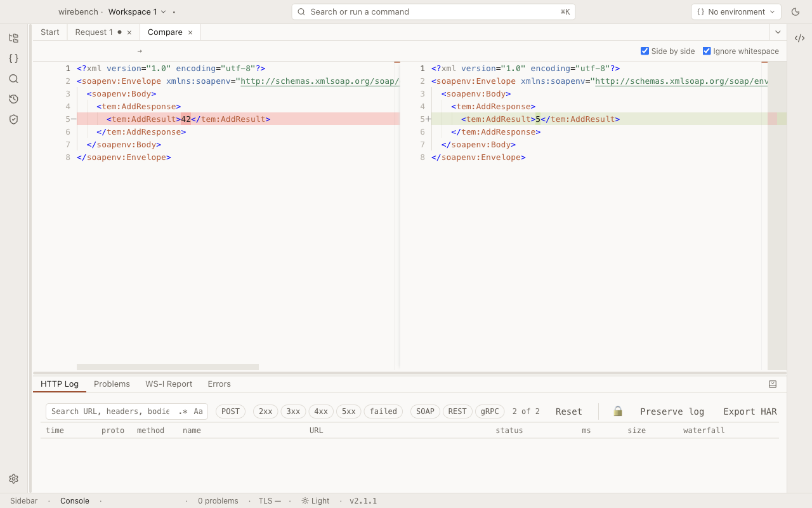Toggle the 2xx status filter chip
Screen dimensions: 812x508
point(266,411)
